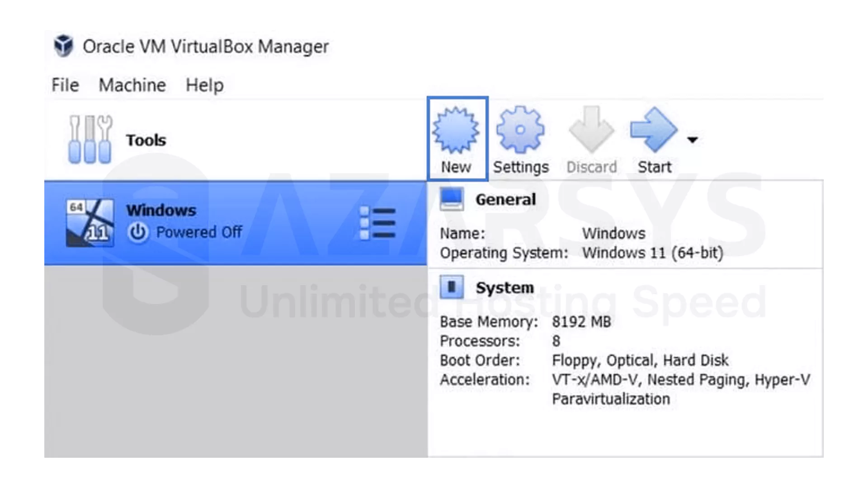The image size is (868, 488).
Task: Open the VM list menu icon
Action: click(x=378, y=223)
